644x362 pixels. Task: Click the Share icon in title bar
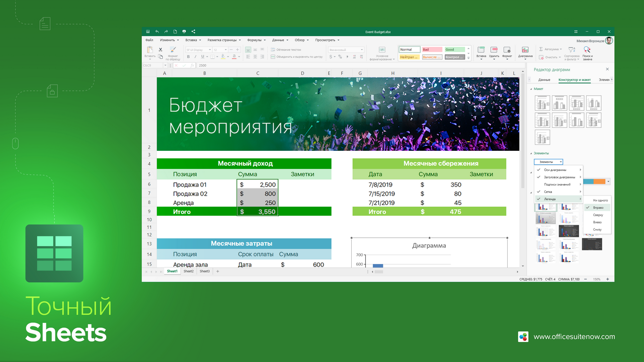coord(193,32)
